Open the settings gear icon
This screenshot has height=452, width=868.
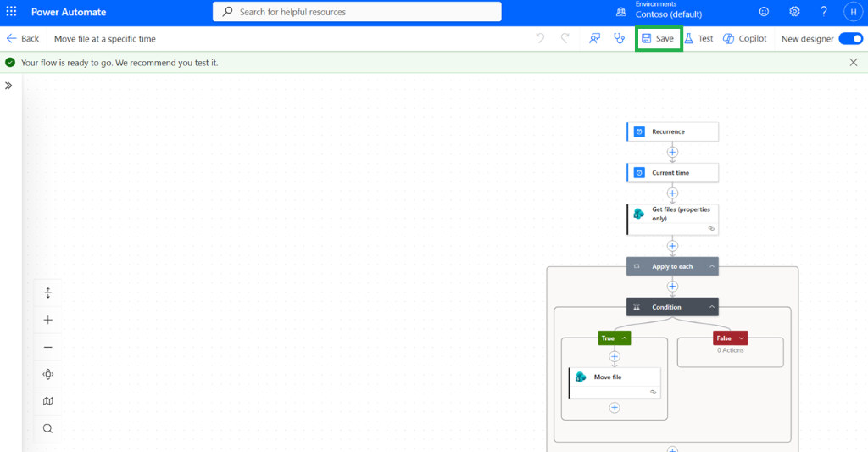point(794,12)
